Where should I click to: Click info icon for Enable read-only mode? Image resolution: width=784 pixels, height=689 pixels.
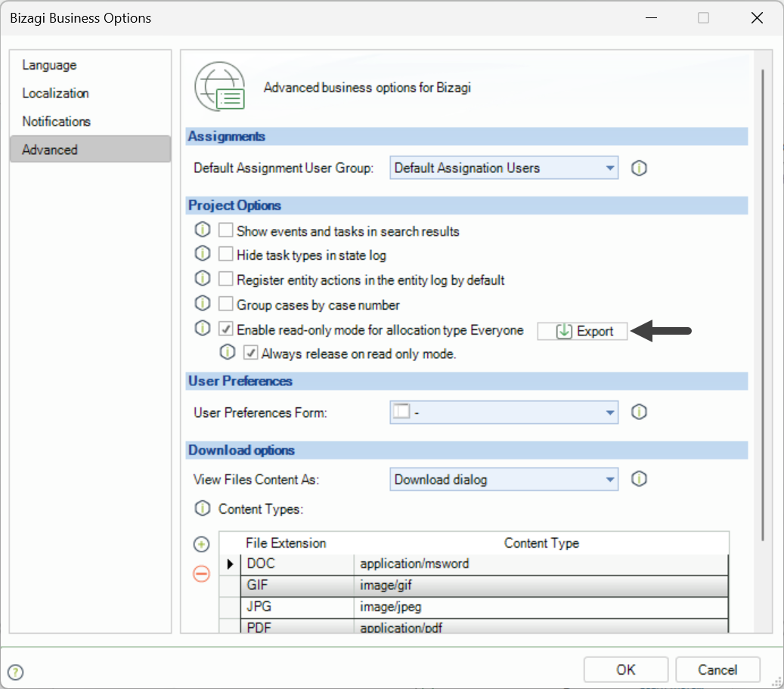[202, 329]
